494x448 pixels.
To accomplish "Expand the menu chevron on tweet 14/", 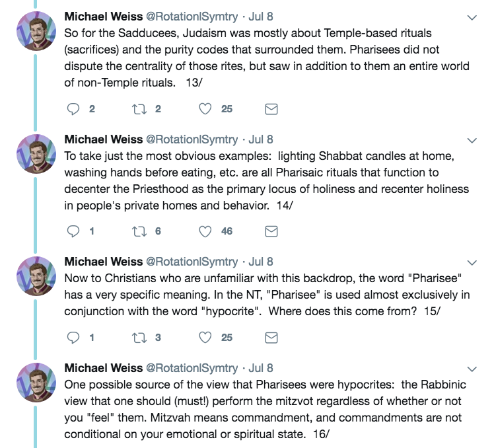I will coord(472,140).
